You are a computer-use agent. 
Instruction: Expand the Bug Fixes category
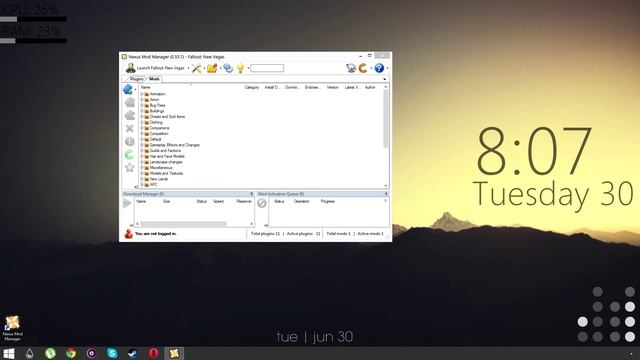pyautogui.click(x=142, y=105)
